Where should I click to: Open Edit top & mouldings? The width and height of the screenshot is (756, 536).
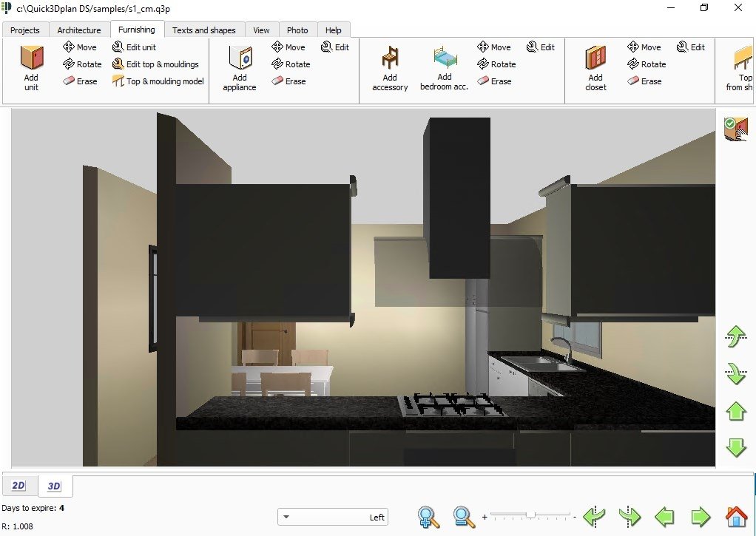pyautogui.click(x=155, y=64)
